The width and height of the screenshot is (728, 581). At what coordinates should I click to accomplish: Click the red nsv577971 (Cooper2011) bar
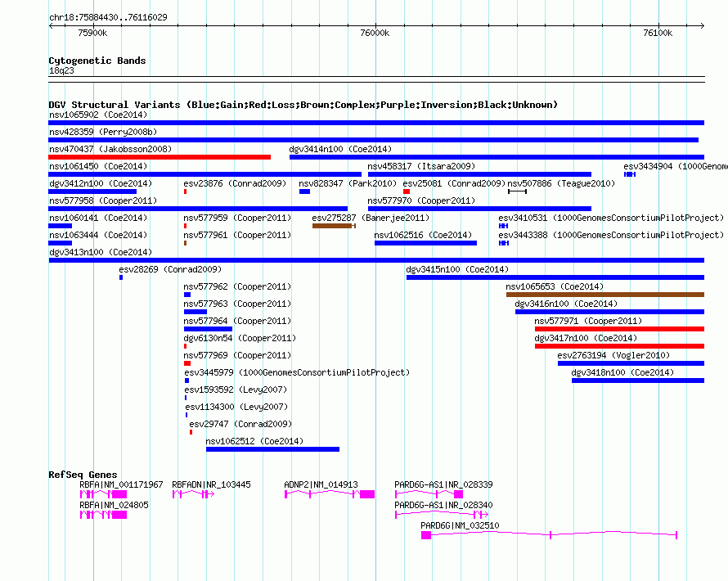pyautogui.click(x=619, y=329)
